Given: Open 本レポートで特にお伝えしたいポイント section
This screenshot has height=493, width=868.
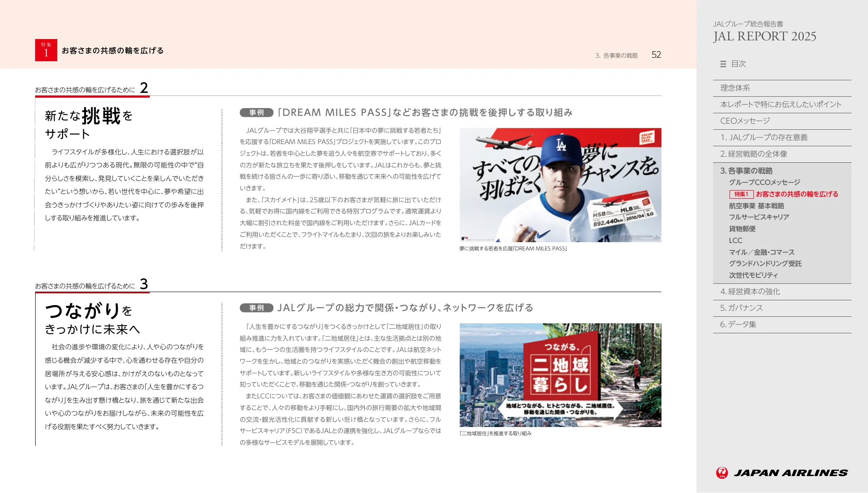Looking at the screenshot, I should coord(782,105).
